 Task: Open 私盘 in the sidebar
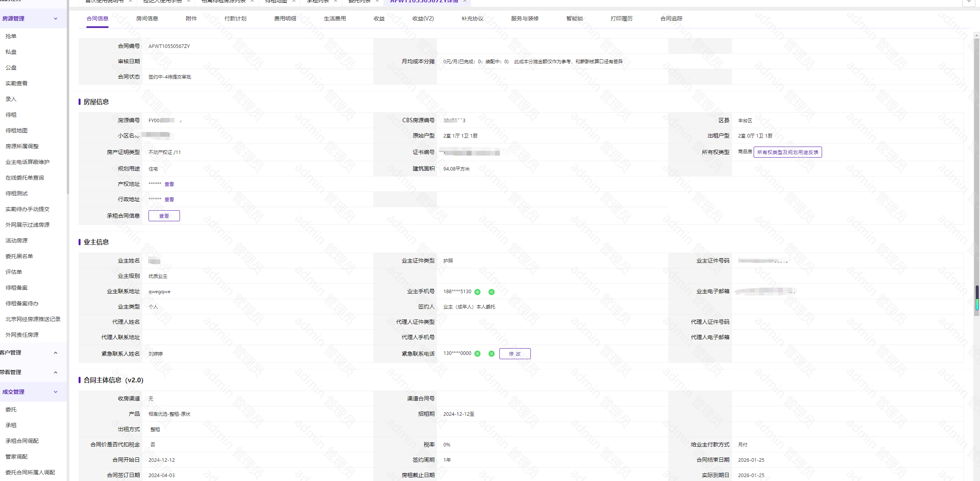point(11,52)
